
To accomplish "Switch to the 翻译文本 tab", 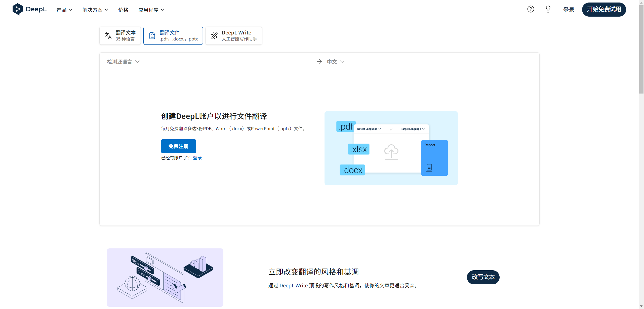I will coord(120,36).
